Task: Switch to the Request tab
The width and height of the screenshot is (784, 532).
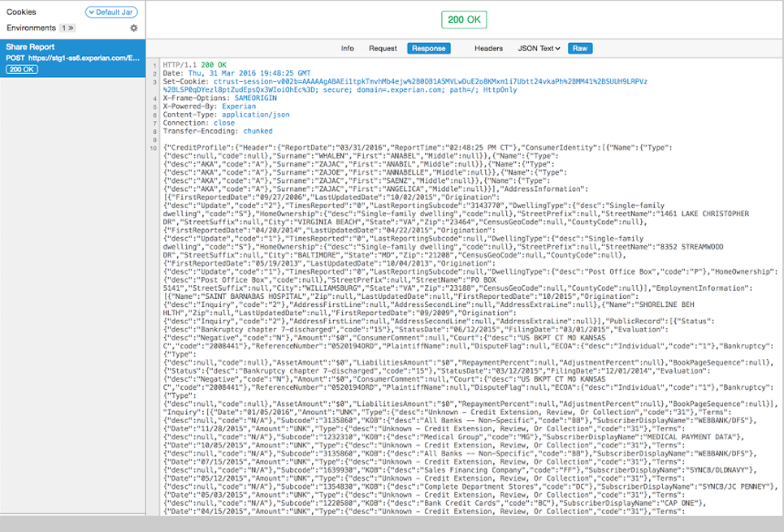Action: (383, 49)
